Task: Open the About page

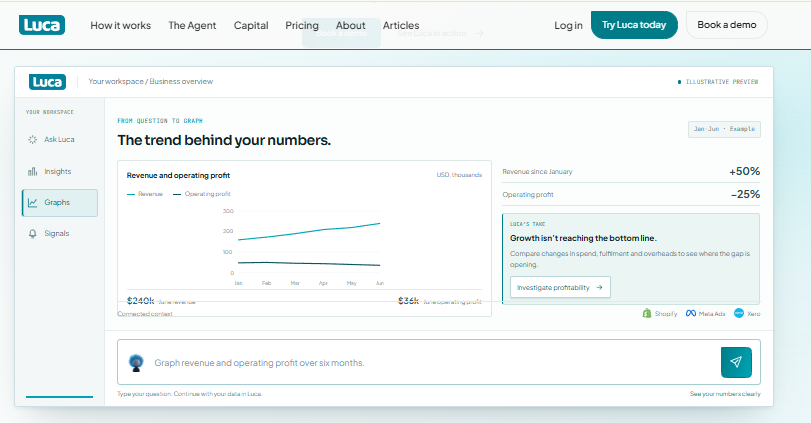Action: click(x=350, y=25)
